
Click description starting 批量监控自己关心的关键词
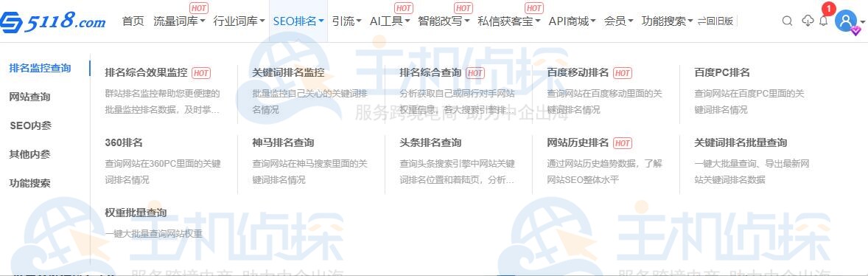click(x=310, y=101)
